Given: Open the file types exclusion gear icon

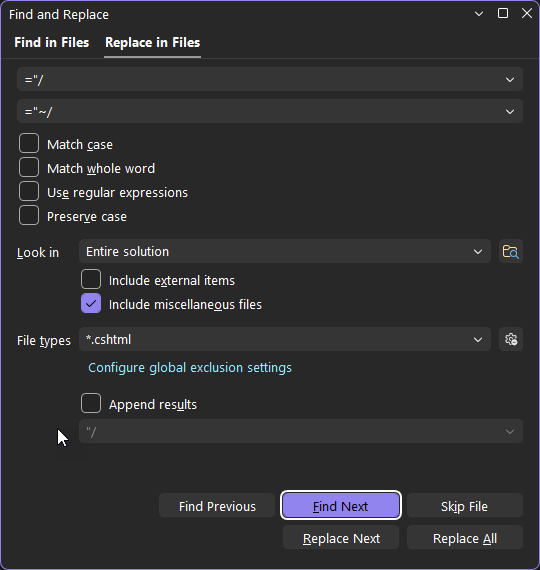Looking at the screenshot, I should click(511, 340).
